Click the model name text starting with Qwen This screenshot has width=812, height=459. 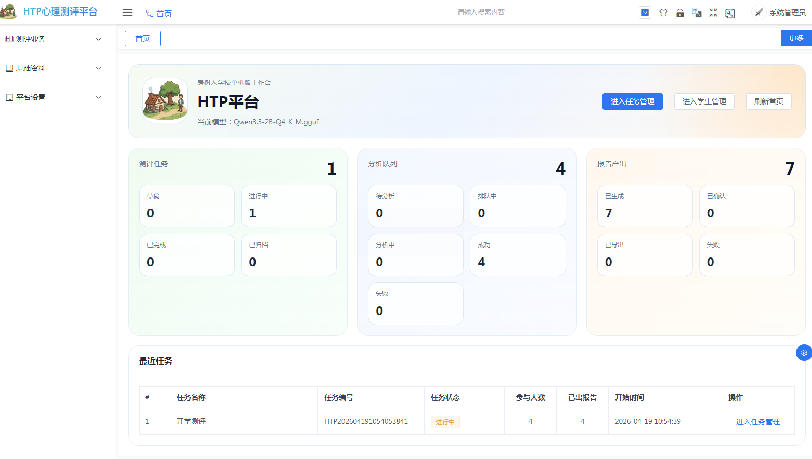pos(276,122)
